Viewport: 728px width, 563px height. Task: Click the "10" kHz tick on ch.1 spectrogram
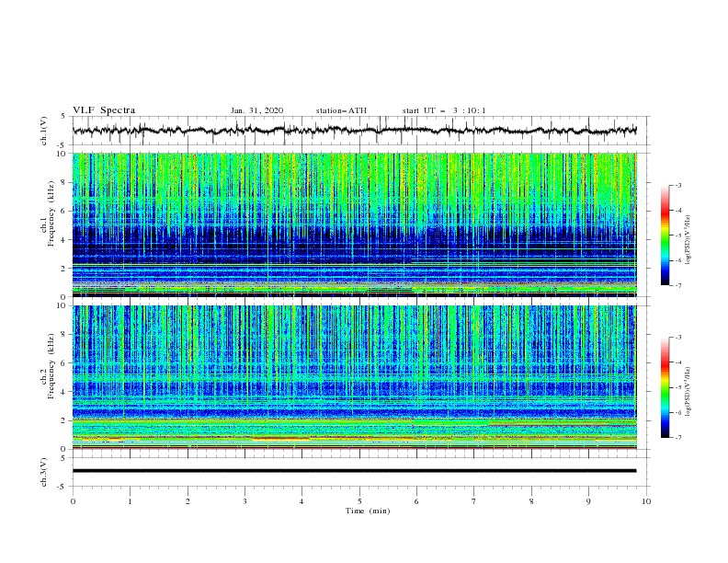click(63, 154)
